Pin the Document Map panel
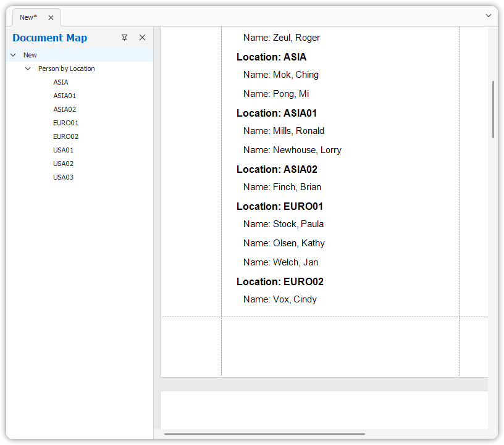 pos(124,38)
